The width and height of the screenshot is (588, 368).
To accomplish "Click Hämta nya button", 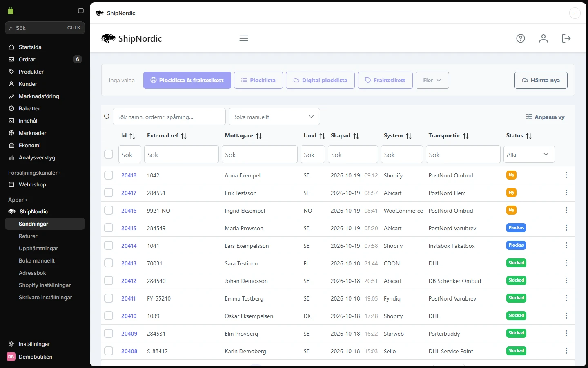I will [x=541, y=80].
